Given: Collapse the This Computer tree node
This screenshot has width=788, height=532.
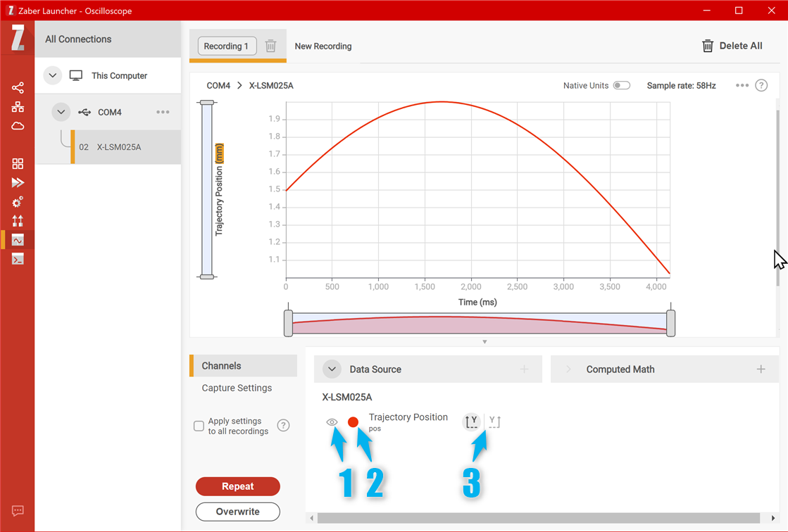Looking at the screenshot, I should coord(53,75).
